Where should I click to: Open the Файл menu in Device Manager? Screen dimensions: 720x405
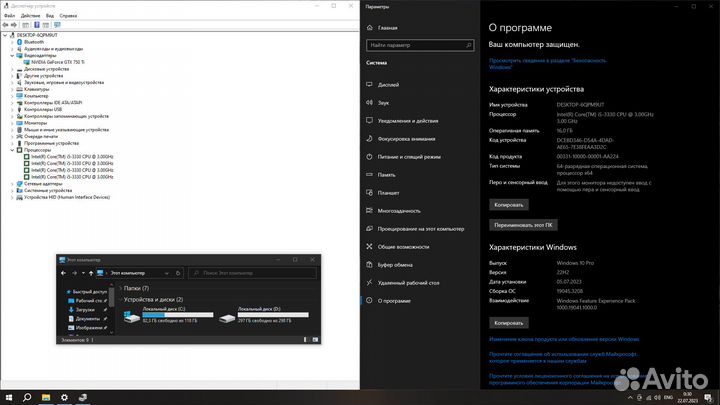pos(9,16)
